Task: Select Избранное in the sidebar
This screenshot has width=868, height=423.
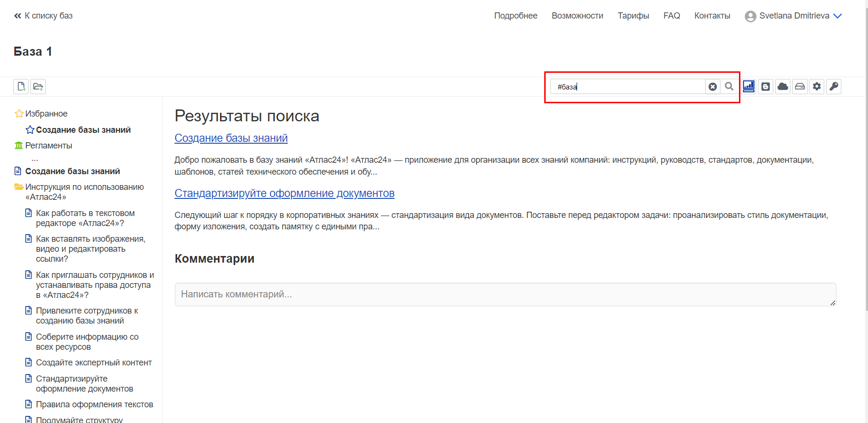Action: point(46,114)
